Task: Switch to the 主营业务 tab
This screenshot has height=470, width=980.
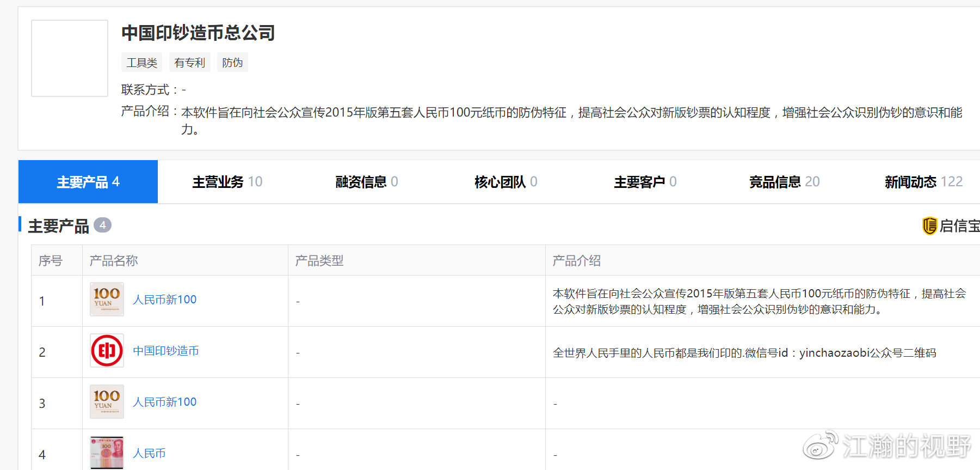Action: pos(227,182)
